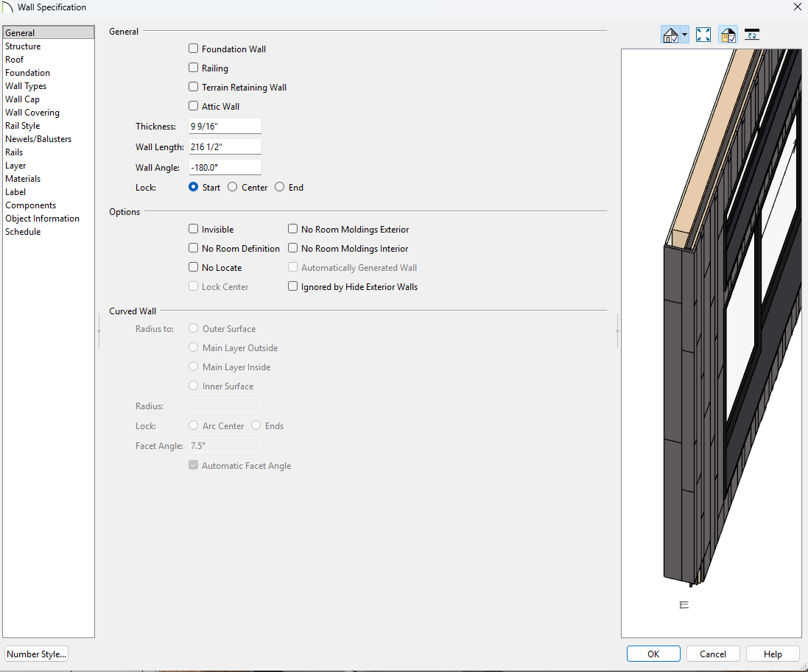Screen dimensions: 808x672
Task: Toggle the Invisible checkbox
Action: point(194,230)
